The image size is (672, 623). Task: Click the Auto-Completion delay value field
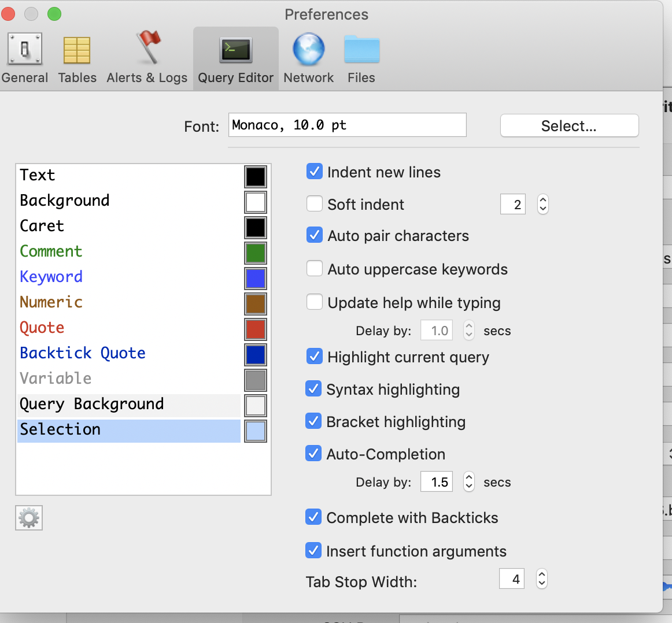coord(437,482)
